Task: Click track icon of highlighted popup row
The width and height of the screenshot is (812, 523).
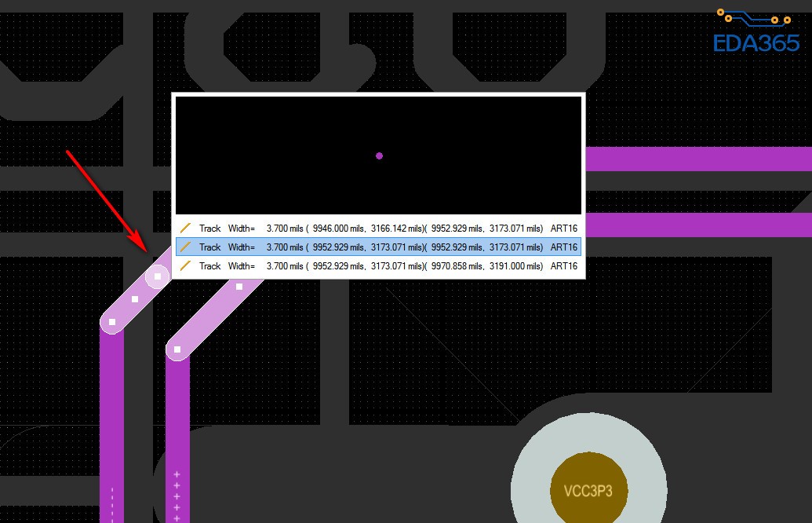Action: 185,247
